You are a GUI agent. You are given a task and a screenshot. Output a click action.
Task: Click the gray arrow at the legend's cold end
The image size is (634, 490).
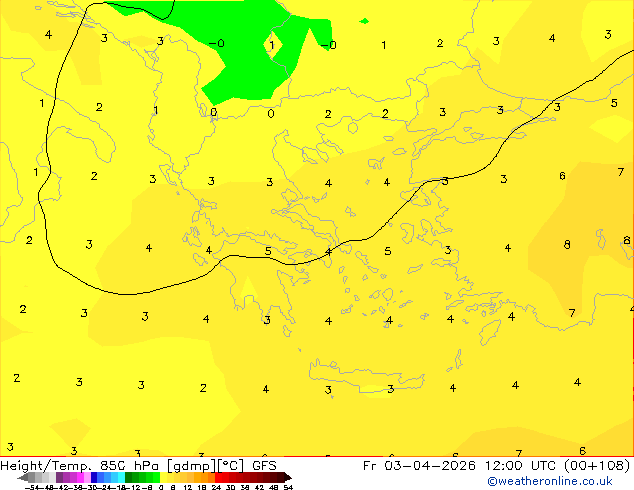tap(23, 477)
